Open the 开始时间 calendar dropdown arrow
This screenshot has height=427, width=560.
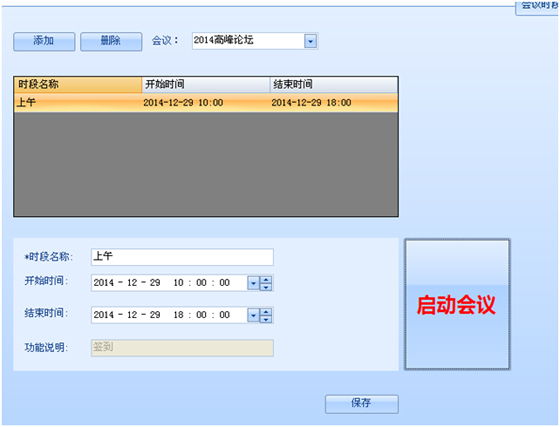coord(253,283)
